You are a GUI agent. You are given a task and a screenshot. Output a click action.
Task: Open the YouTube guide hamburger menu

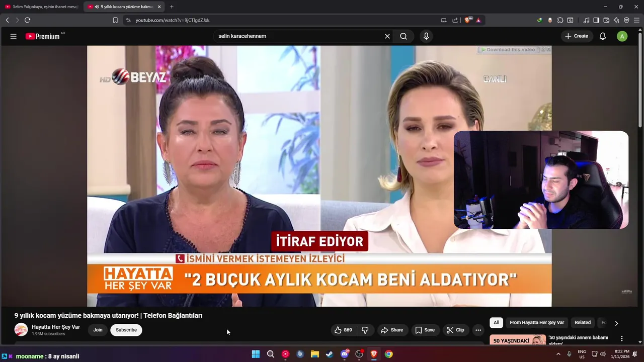click(14, 36)
